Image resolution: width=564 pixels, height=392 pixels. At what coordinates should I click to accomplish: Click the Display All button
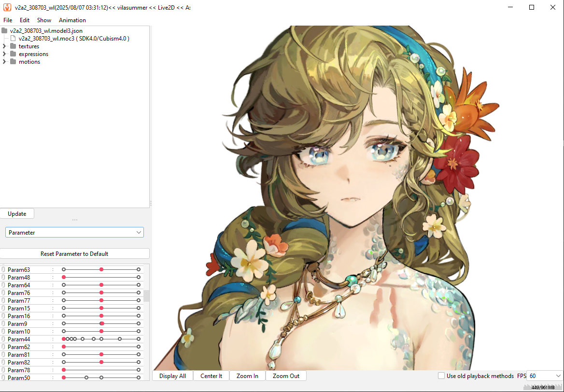coord(173,376)
